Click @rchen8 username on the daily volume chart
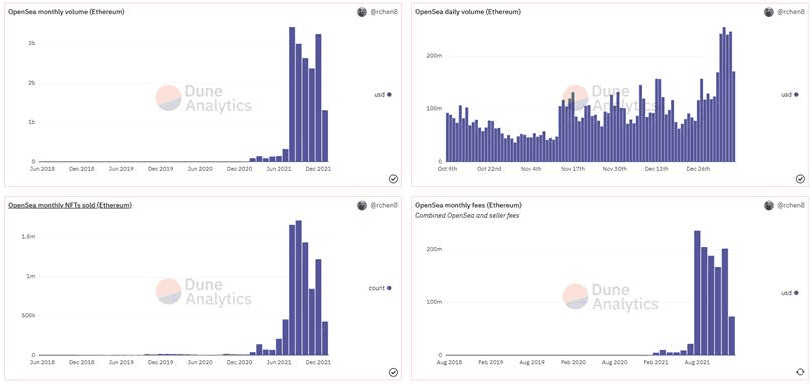Image resolution: width=812 pixels, height=385 pixels. coord(791,12)
